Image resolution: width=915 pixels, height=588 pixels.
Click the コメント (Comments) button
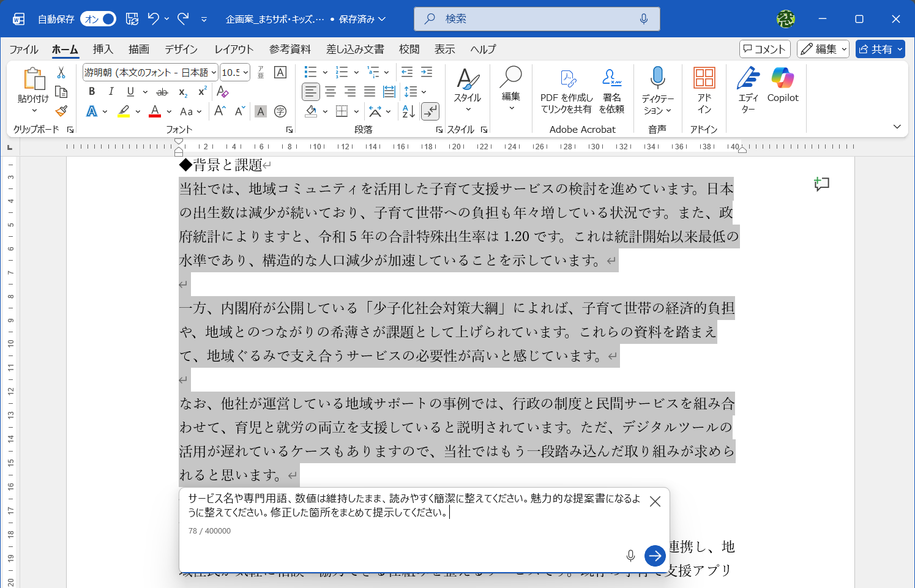[764, 49]
